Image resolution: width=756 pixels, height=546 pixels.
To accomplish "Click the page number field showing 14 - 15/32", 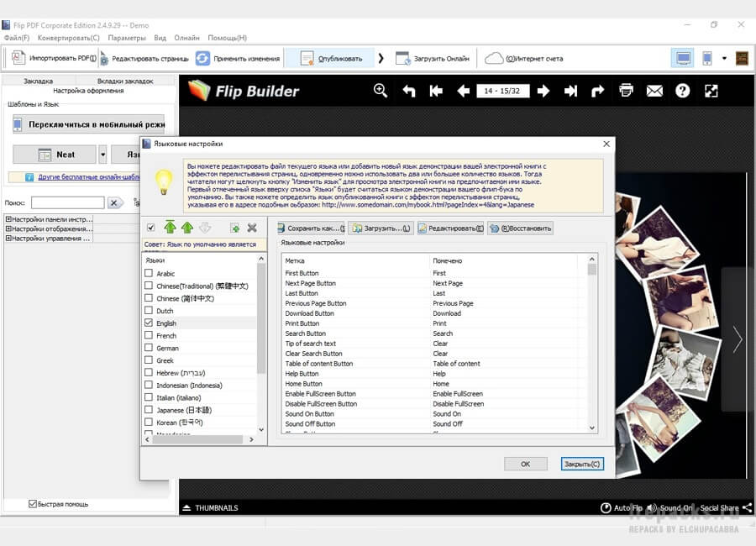I will (x=503, y=91).
